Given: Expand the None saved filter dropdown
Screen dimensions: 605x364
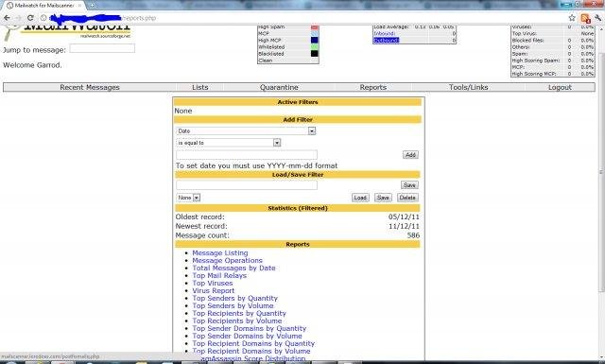Looking at the screenshot, I should (x=188, y=198).
